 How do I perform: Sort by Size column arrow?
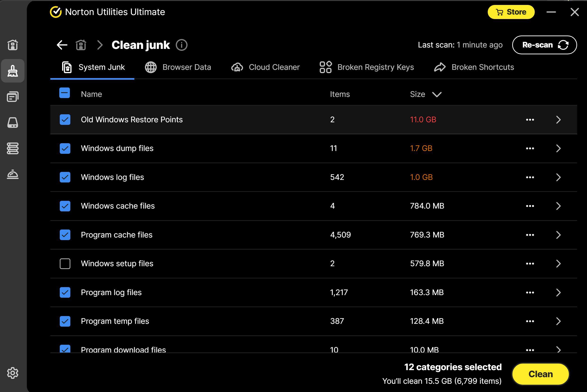(437, 95)
